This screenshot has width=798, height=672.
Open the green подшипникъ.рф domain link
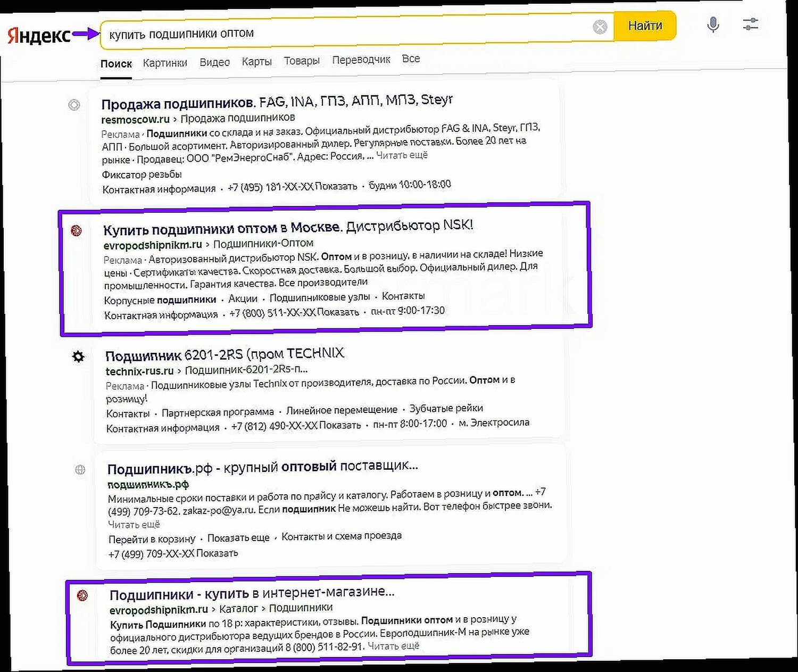tap(148, 484)
